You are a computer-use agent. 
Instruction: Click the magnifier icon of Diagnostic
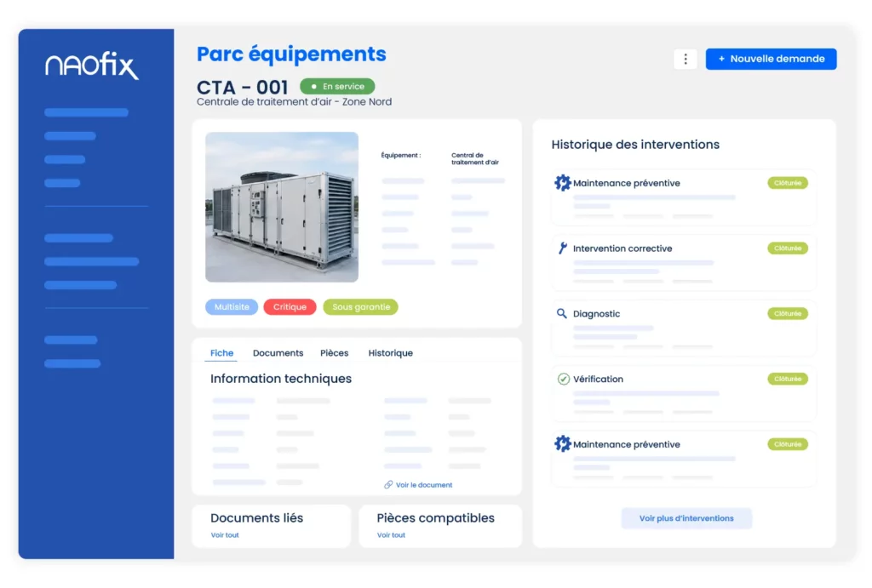click(x=562, y=313)
